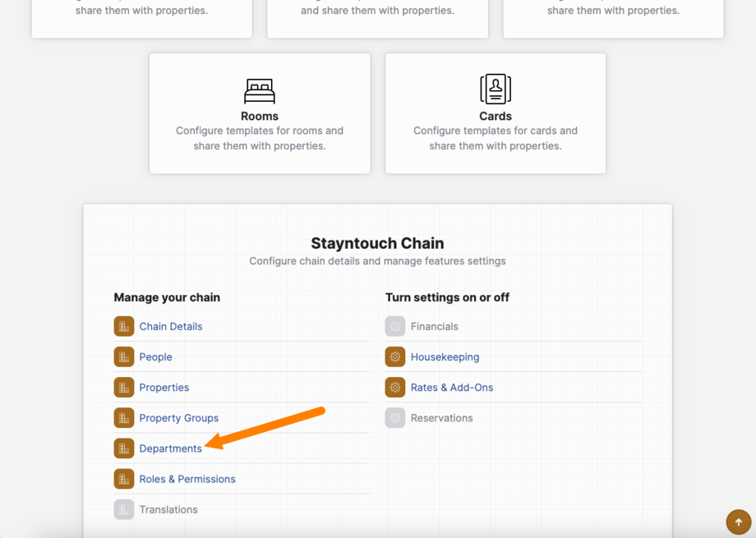Open the Property Groups link

179,418
